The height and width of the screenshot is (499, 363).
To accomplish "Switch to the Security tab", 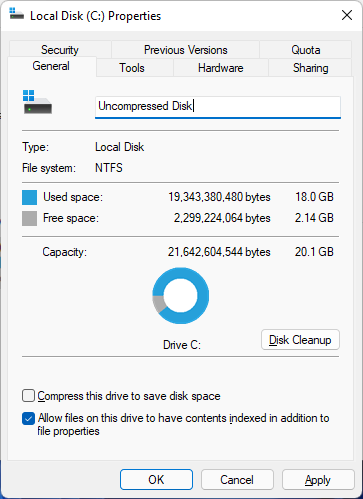I will pos(60,50).
